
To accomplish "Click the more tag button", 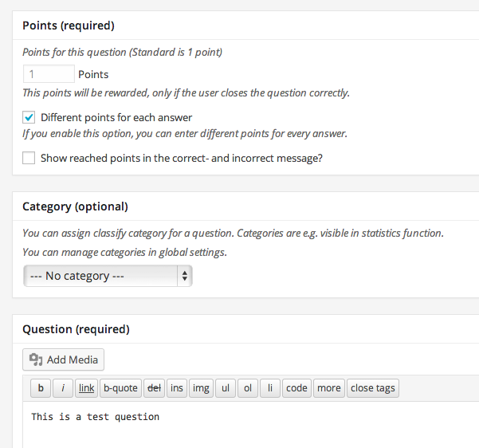I will pos(328,388).
